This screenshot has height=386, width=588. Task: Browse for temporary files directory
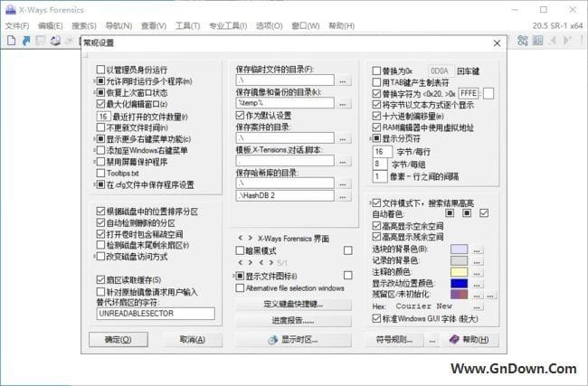343,80
